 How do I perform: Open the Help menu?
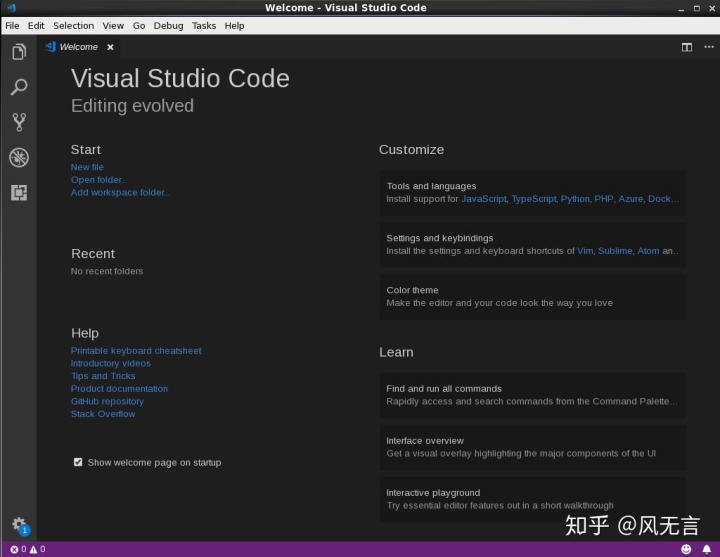[234, 26]
